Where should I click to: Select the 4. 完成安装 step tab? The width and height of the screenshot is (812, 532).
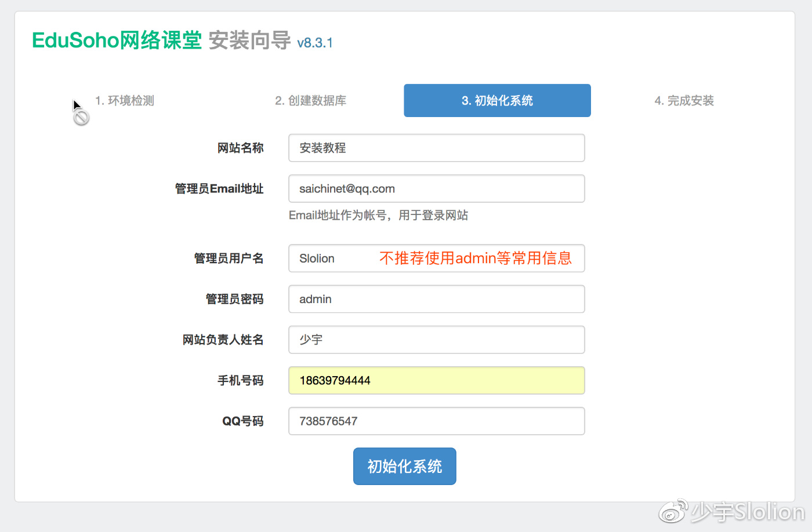[x=684, y=101]
